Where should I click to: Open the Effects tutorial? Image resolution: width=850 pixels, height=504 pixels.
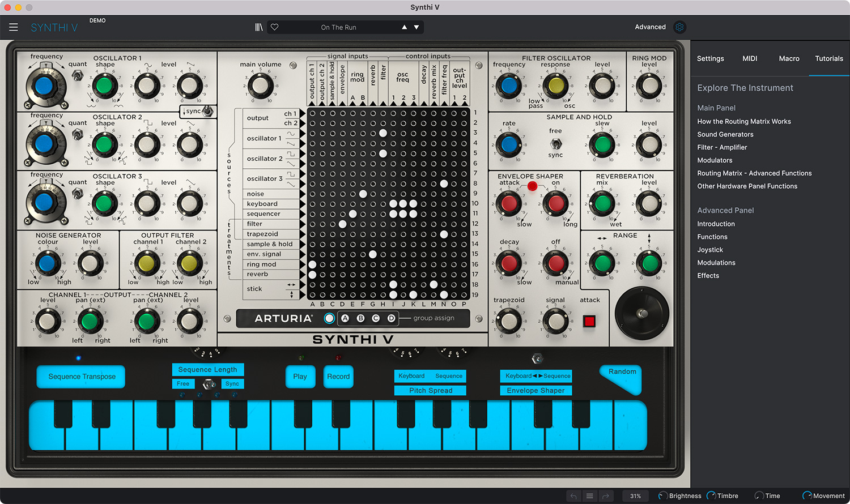tap(708, 276)
